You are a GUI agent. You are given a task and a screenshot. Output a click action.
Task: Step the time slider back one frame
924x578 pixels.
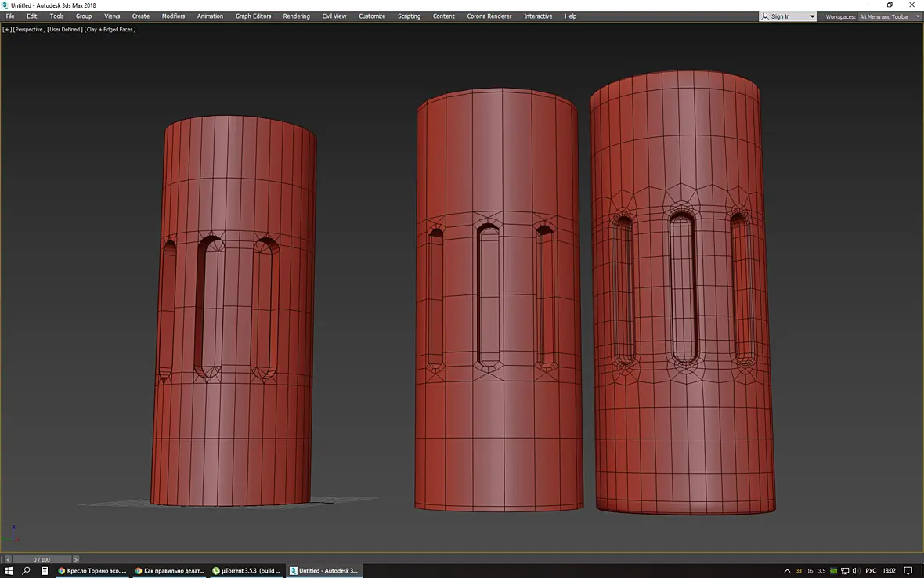click(8, 559)
